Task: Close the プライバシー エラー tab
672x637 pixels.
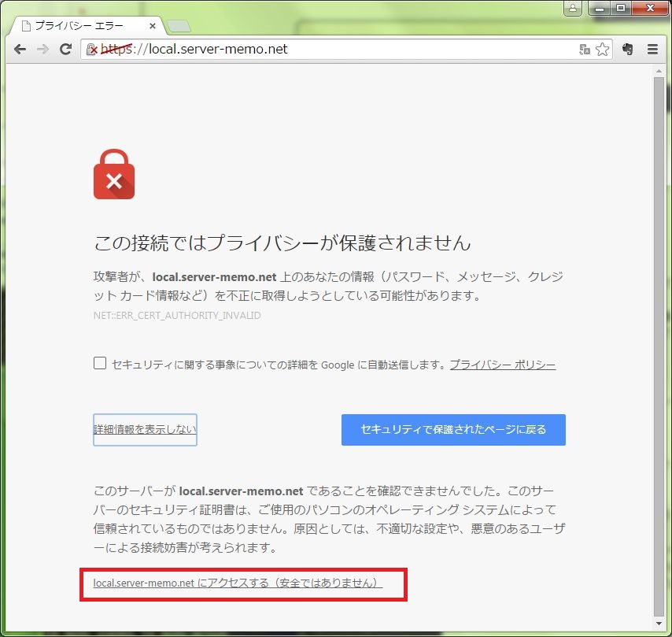Action: click(x=152, y=26)
